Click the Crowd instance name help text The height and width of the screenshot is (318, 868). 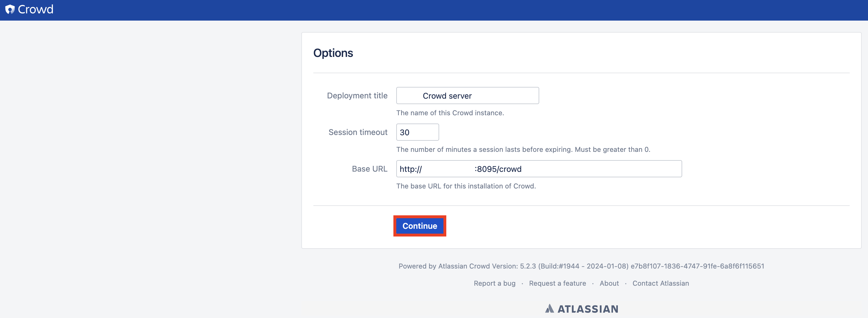pos(450,113)
